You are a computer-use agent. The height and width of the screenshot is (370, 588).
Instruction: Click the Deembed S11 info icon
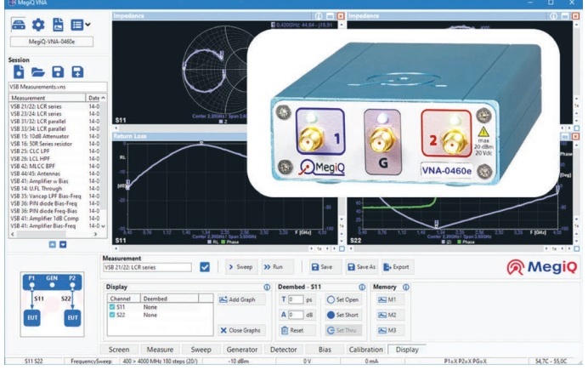pos(362,287)
